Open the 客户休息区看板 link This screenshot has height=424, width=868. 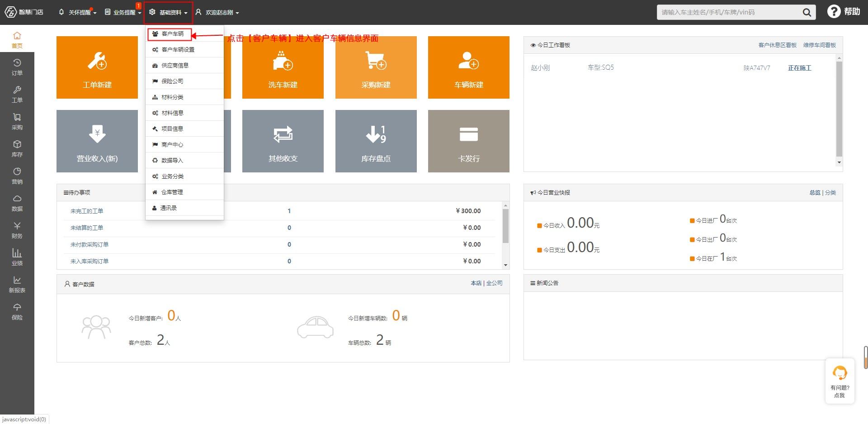777,45
